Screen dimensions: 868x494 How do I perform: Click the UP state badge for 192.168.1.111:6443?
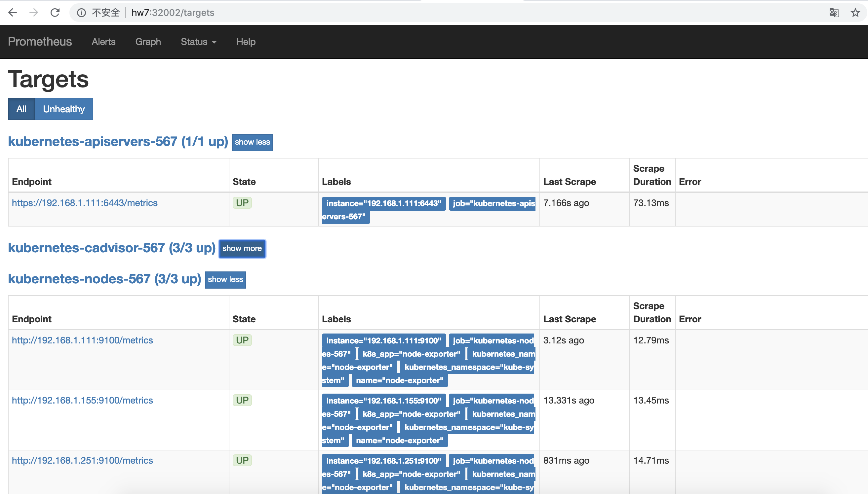pos(242,203)
